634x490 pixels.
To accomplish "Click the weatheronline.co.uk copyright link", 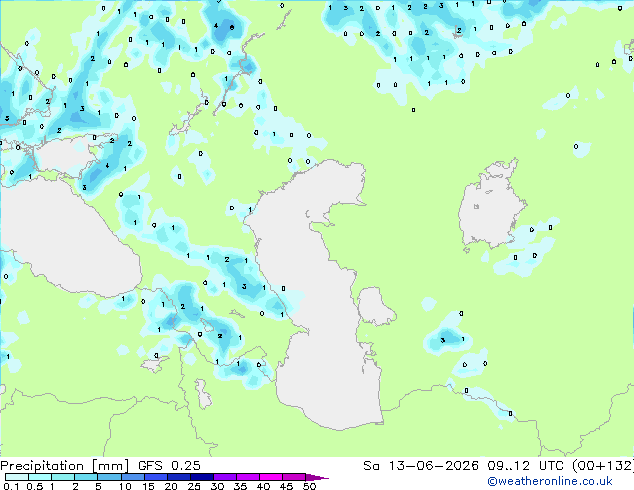I will click(x=550, y=481).
